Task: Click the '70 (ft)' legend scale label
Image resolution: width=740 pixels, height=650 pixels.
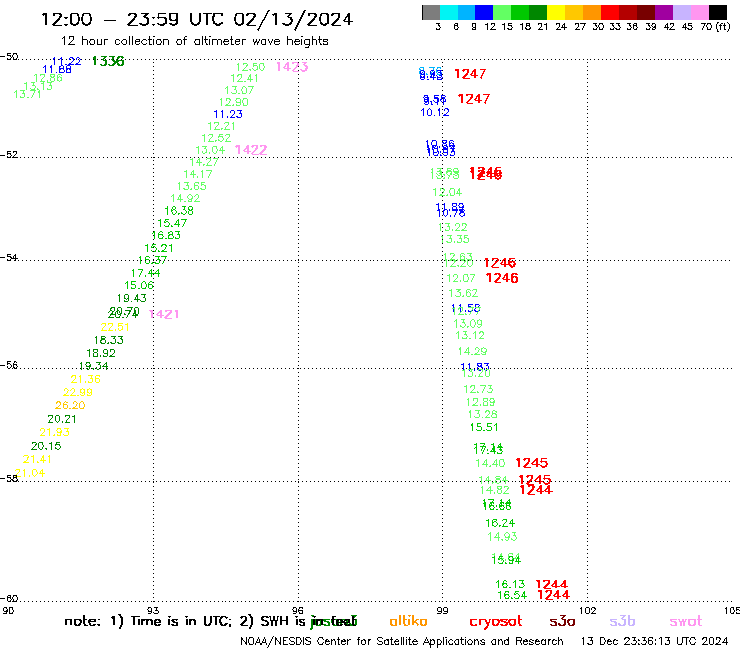Action: point(715,27)
